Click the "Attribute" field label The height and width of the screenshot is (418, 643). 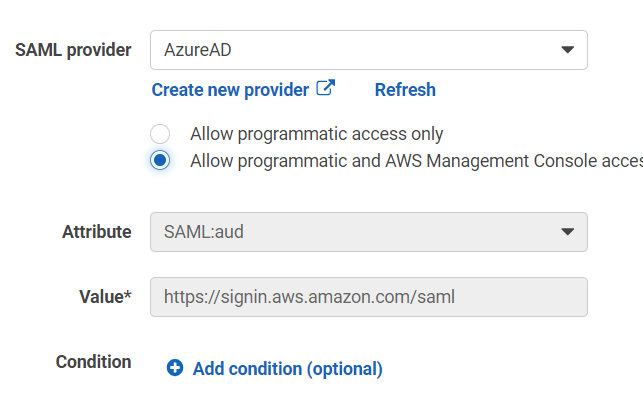tap(96, 232)
